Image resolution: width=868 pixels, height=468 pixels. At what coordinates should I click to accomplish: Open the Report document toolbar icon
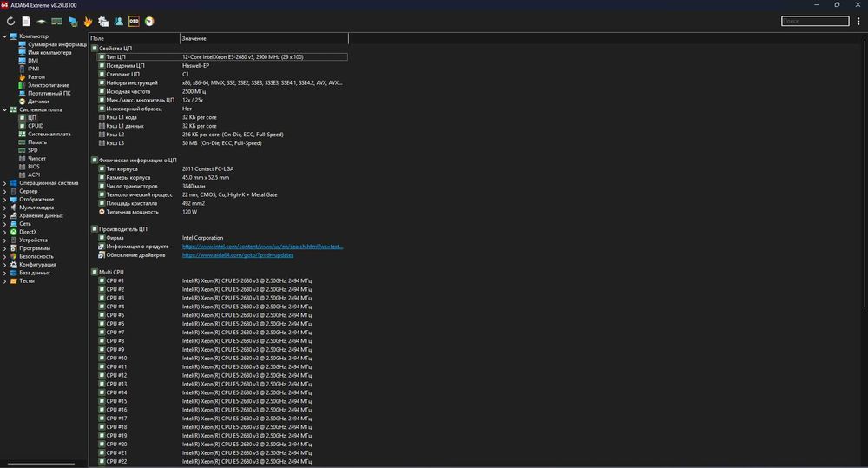26,22
